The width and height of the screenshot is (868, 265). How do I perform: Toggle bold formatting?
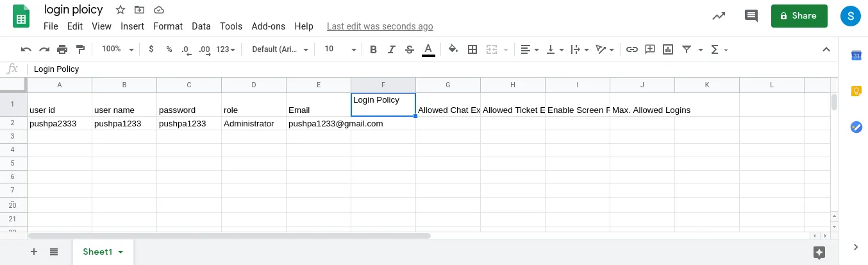373,49
